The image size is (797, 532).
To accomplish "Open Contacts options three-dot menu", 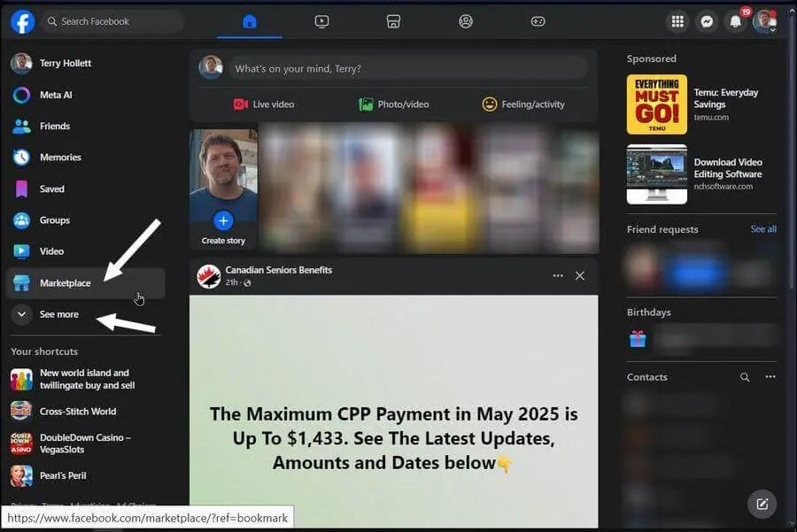I will tap(770, 376).
